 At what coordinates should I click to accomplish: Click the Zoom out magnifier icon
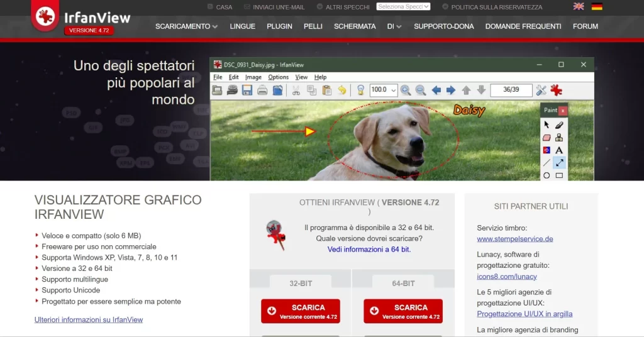pyautogui.click(x=420, y=91)
